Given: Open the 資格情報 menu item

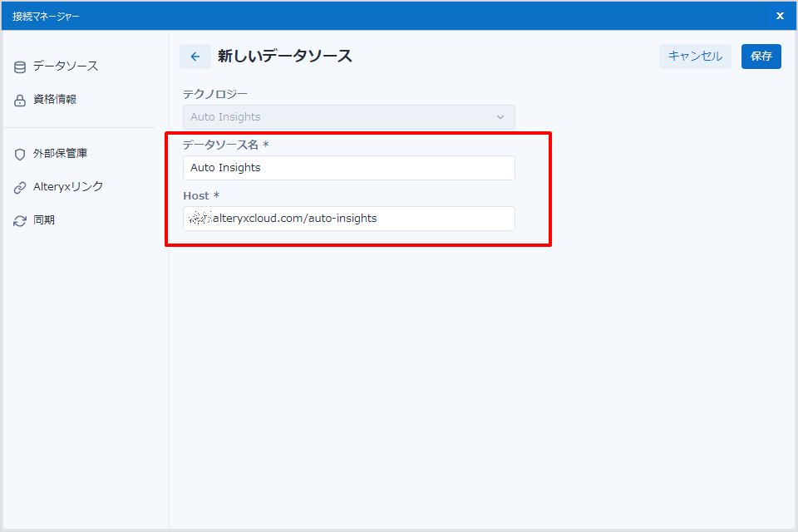Looking at the screenshot, I should click(55, 99).
